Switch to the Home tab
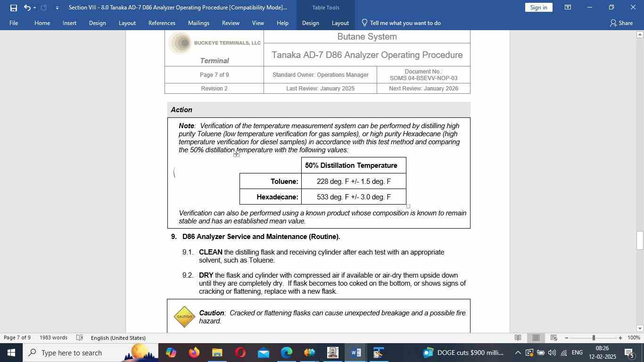Viewport: 644px width, 362px height. pos(42,23)
